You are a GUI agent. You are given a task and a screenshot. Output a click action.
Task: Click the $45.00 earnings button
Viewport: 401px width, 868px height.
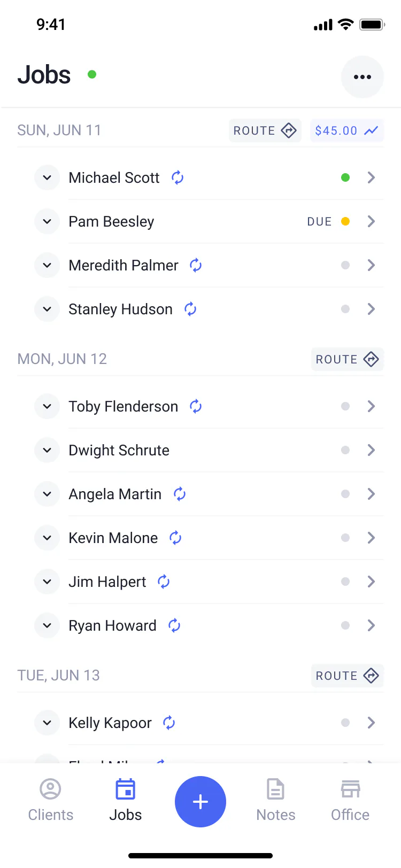[347, 130]
